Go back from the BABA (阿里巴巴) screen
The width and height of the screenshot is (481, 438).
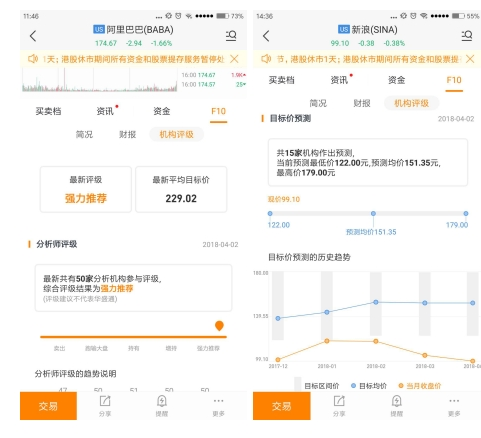pyautogui.click(x=33, y=36)
